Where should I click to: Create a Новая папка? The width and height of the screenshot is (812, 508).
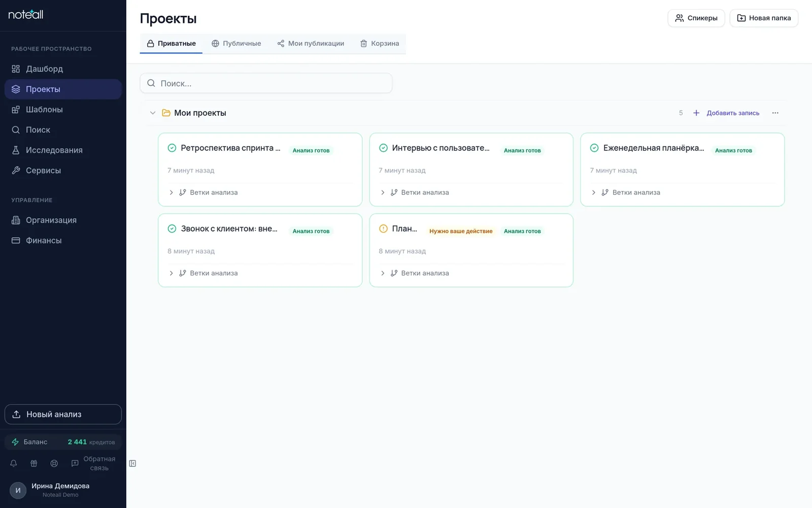pyautogui.click(x=764, y=18)
